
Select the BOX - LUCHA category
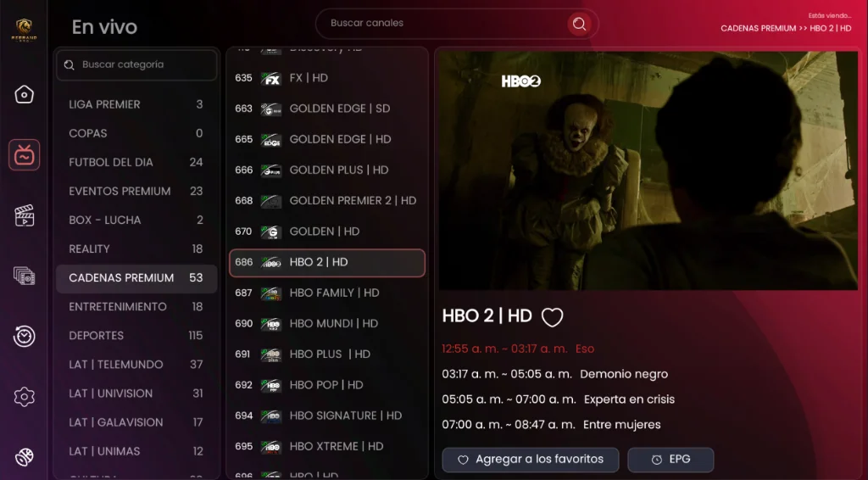click(x=136, y=220)
